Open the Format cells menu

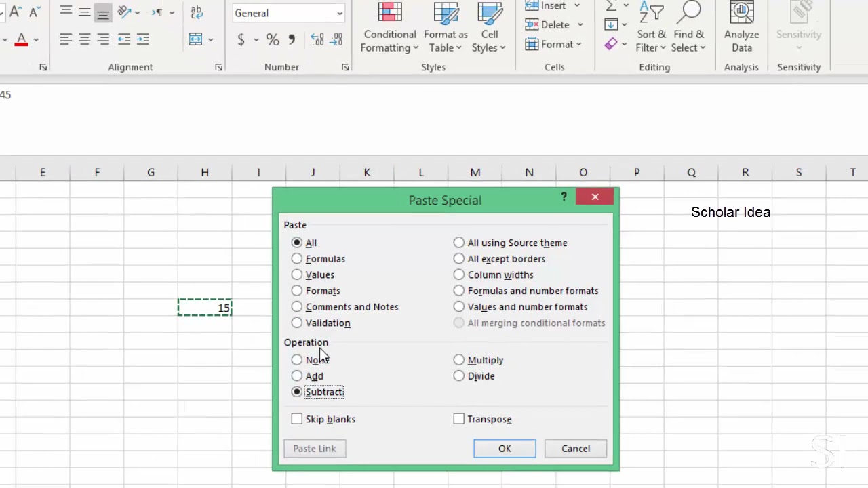555,44
